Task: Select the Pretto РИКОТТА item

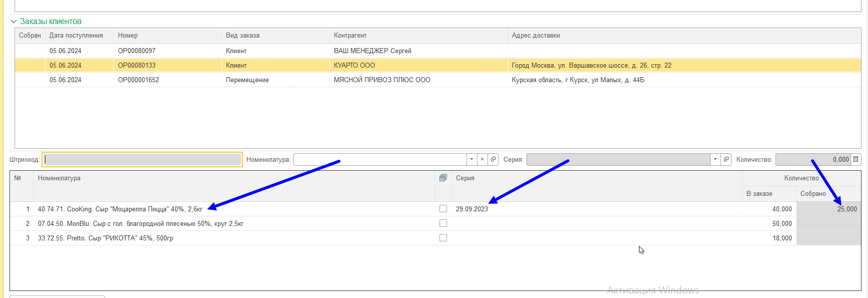Action: (x=105, y=238)
